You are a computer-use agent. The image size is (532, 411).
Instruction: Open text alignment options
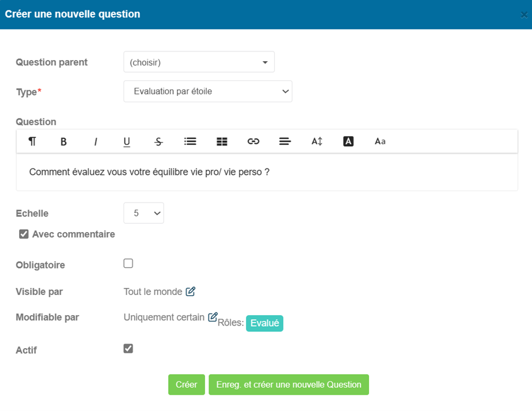click(x=285, y=141)
